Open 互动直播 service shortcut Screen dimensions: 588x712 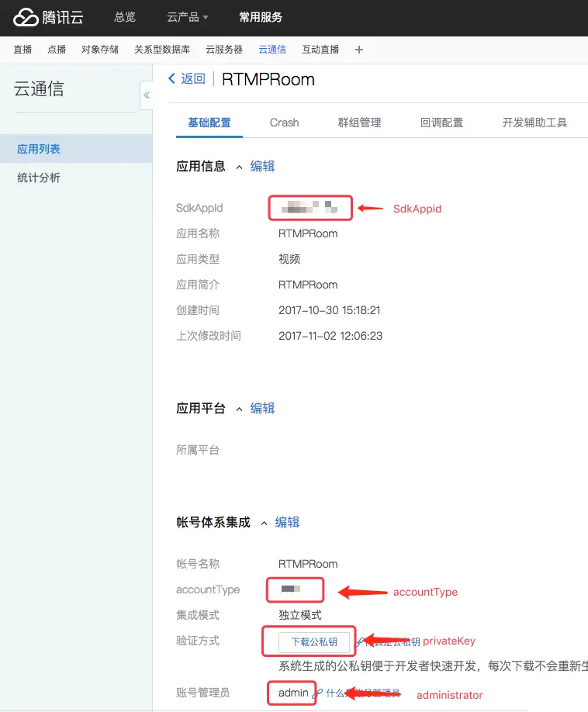320,50
